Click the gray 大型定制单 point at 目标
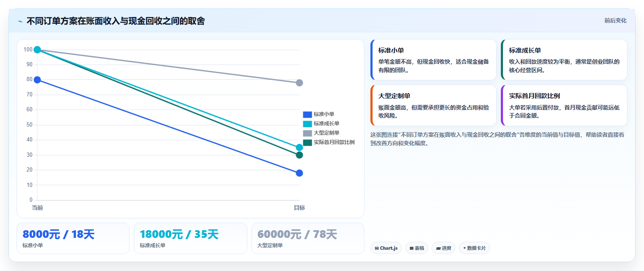The height and width of the screenshot is (271, 644). pos(299,83)
